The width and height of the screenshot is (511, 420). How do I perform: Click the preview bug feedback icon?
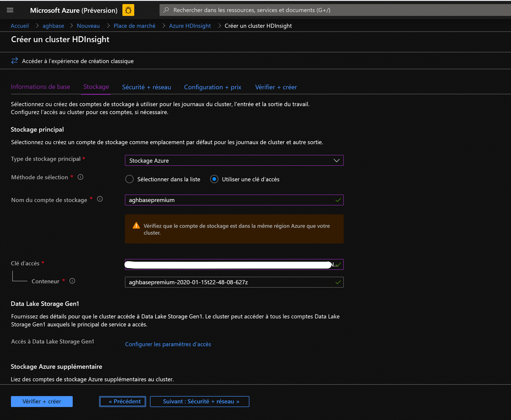[128, 10]
